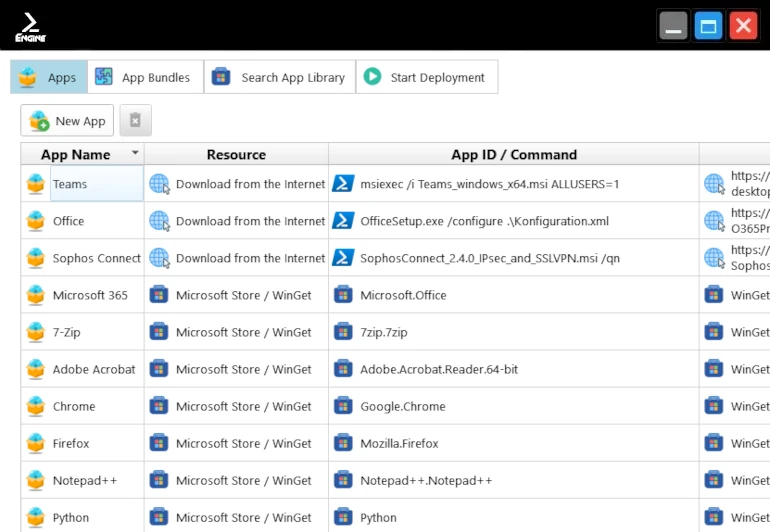Click the New App button
This screenshot has height=532, width=770.
pos(67,120)
